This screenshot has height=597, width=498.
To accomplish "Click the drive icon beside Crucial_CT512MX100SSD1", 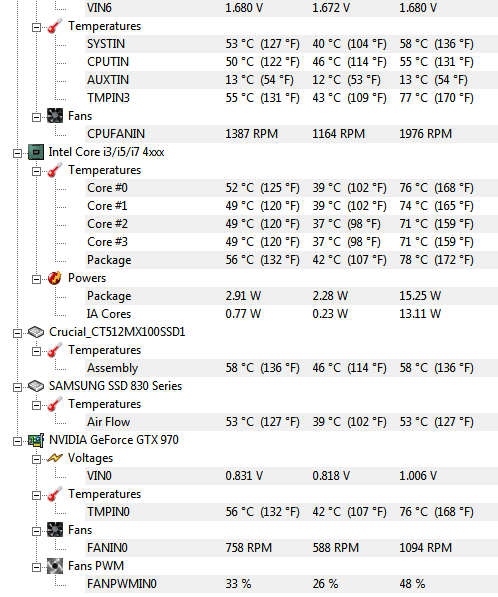I will [x=36, y=332].
